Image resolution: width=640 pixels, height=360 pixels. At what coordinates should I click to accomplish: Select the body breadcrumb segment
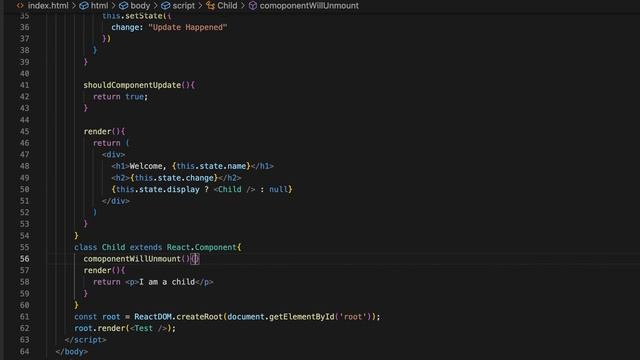coord(140,6)
